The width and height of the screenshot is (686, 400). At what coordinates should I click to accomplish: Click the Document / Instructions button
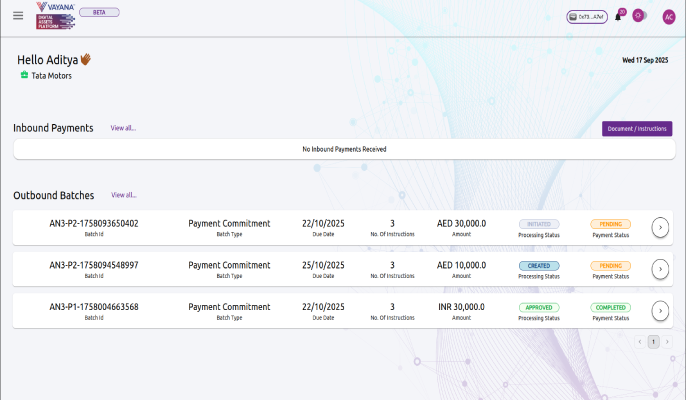pyautogui.click(x=636, y=129)
